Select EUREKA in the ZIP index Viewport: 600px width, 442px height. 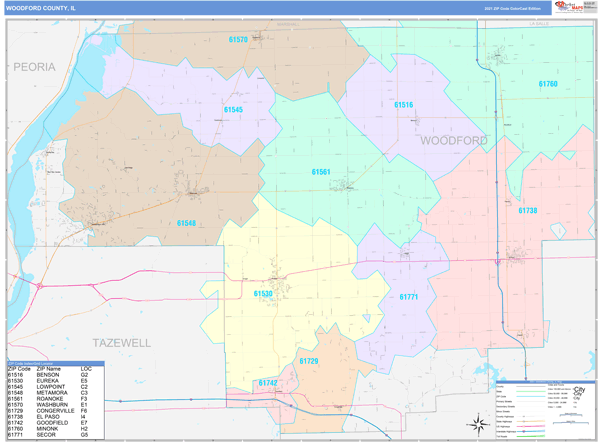tap(47, 381)
